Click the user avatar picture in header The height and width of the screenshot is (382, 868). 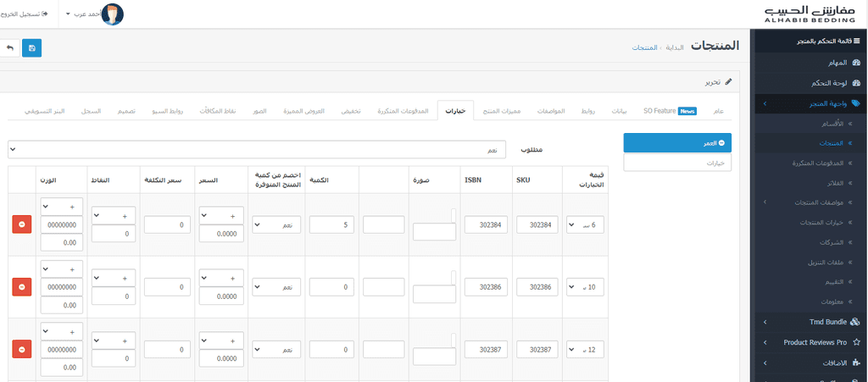point(113,14)
